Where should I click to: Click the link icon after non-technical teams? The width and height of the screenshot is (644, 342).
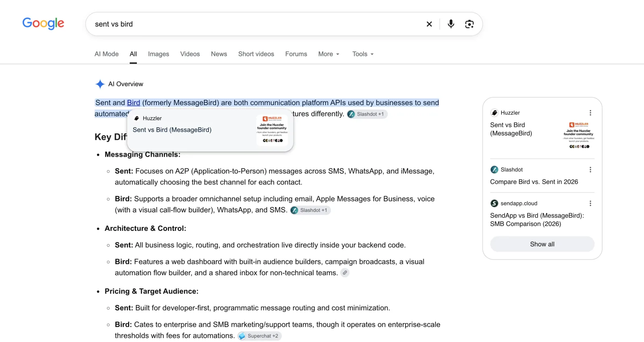[345, 273]
